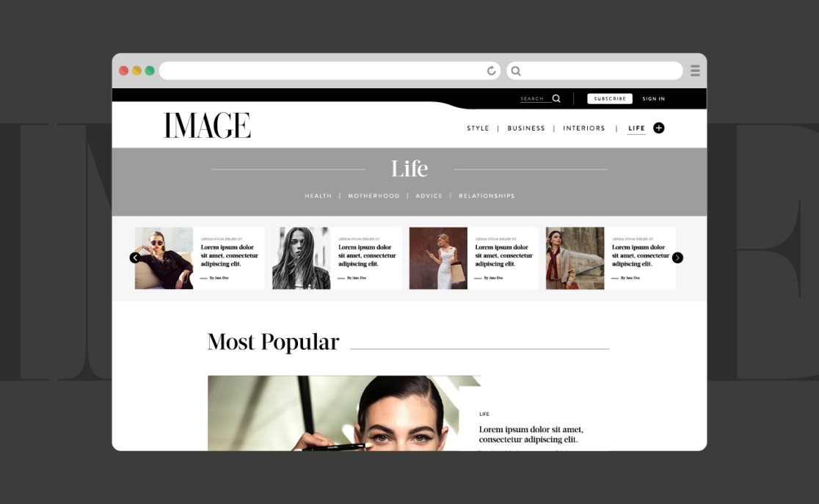Screen dimensions: 819x504
Task: Expand more sections with the plus icon
Action: click(x=658, y=128)
